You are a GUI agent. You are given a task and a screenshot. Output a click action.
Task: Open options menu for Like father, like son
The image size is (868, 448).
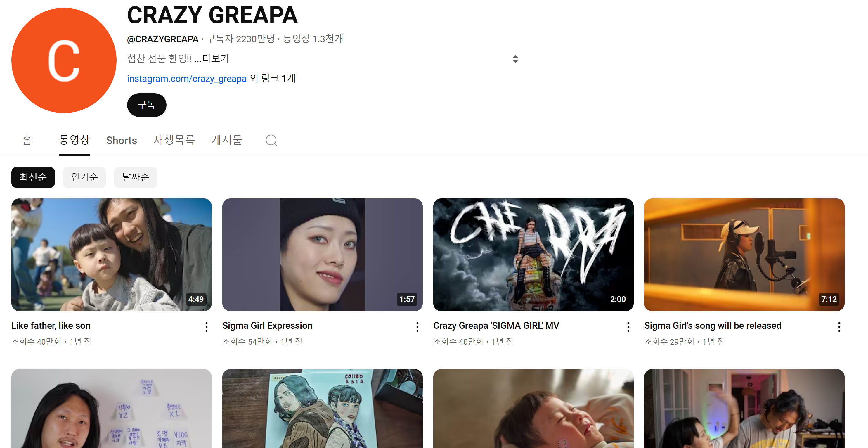point(206,327)
